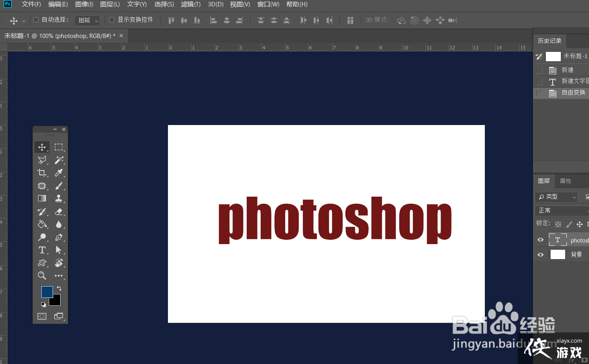Open the 图像(I) menu
589x364 pixels.
click(84, 4)
